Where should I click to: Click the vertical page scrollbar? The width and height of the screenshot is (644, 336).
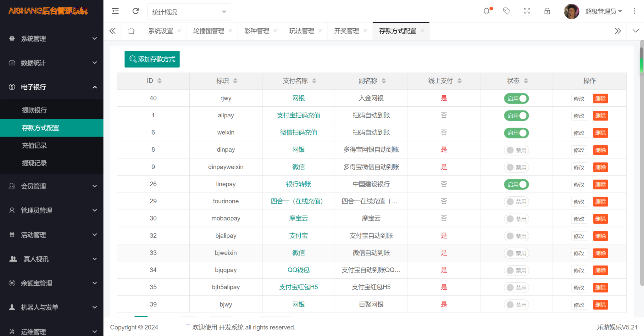point(641,164)
